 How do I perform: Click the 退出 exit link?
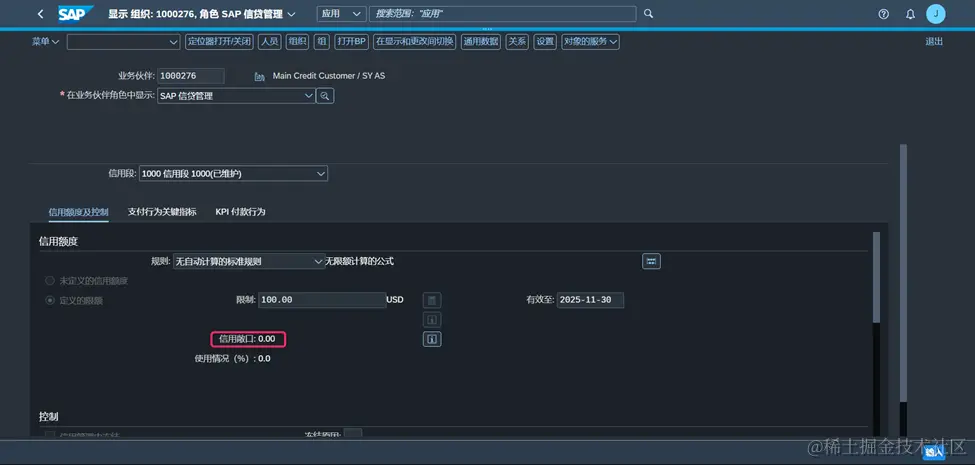tap(934, 42)
